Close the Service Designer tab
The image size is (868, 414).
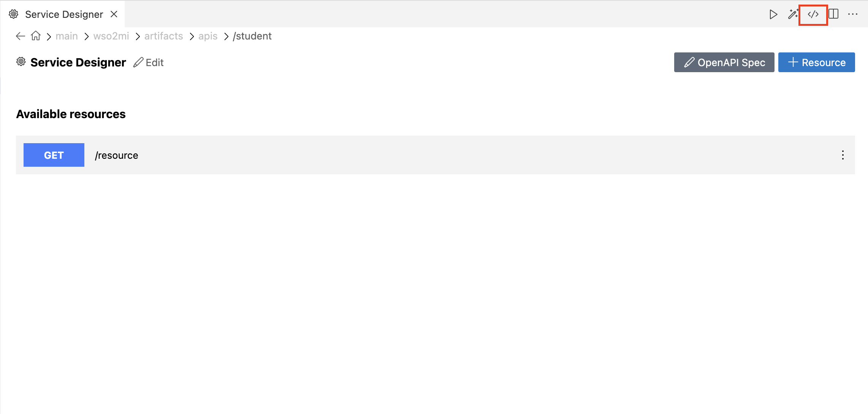pyautogui.click(x=114, y=14)
